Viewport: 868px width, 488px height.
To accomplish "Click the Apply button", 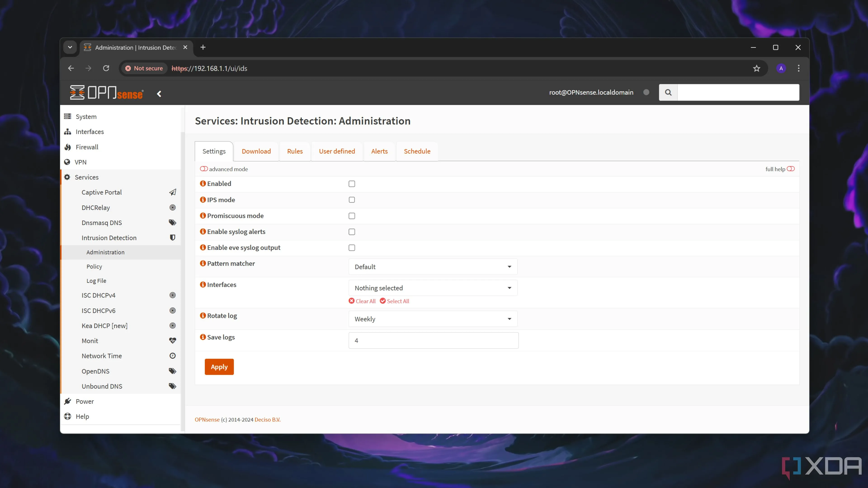I will pos(219,366).
